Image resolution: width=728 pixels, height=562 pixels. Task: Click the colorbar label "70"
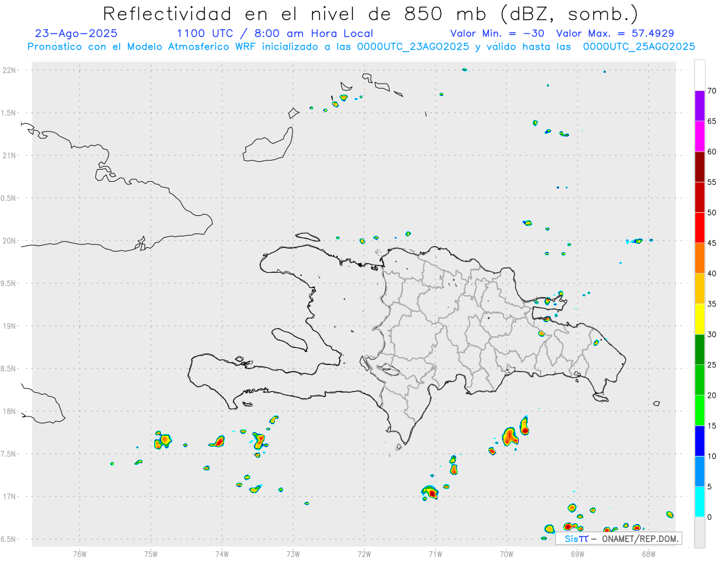[712, 91]
